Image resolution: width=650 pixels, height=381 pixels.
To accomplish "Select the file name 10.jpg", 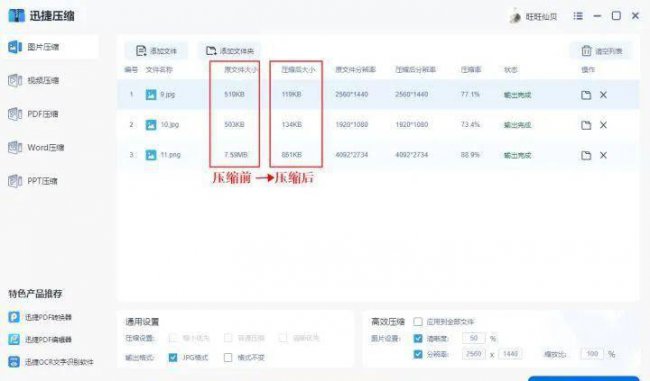I will (170, 125).
